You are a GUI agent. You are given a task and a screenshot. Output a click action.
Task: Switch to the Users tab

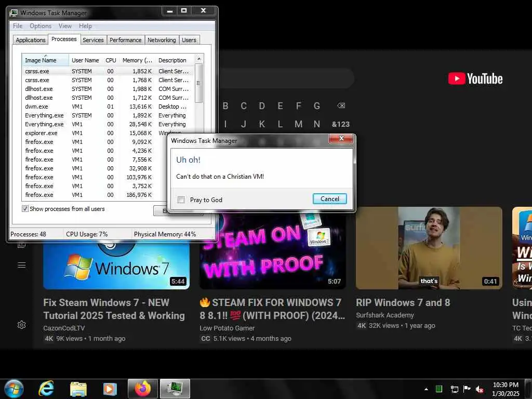coord(189,39)
